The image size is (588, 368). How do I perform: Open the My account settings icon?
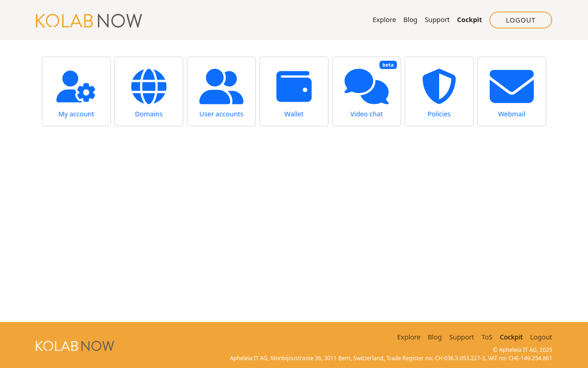(76, 86)
